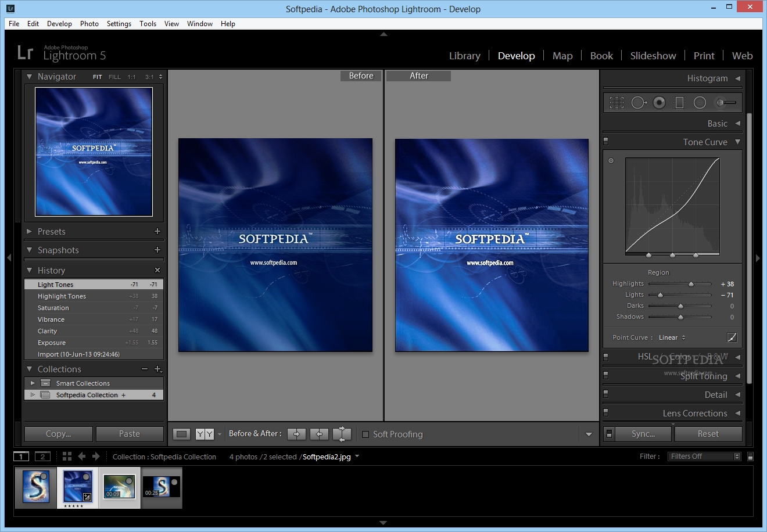Screen dimensions: 767x532
Task: Toggle the Lens Corrections panel switch
Action: (606, 412)
